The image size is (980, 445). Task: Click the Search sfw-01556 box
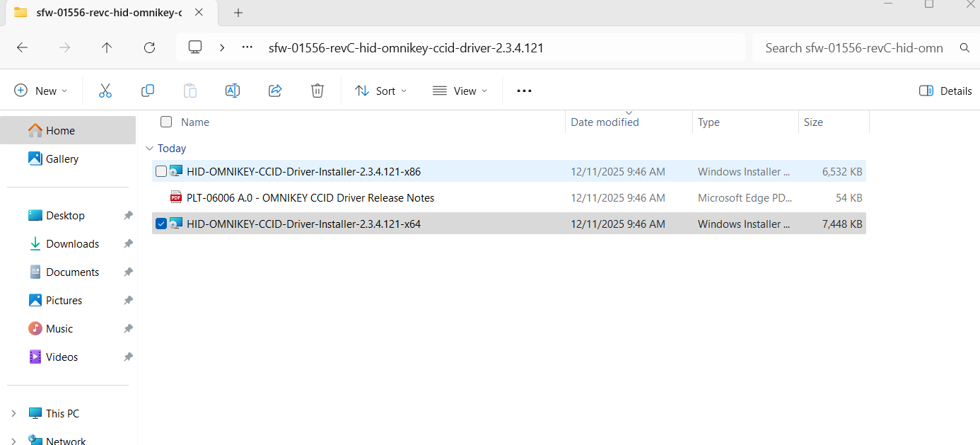[x=856, y=48]
